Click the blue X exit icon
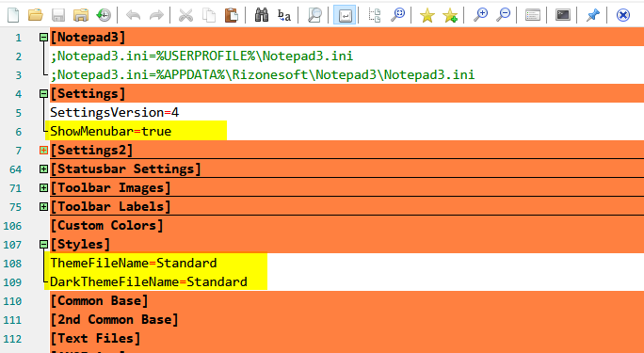Viewport: 644px width, 353px height. pos(623,15)
